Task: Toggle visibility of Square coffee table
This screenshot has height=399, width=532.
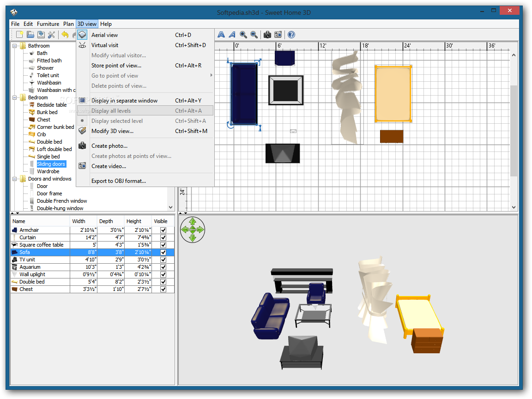Action: [x=163, y=245]
